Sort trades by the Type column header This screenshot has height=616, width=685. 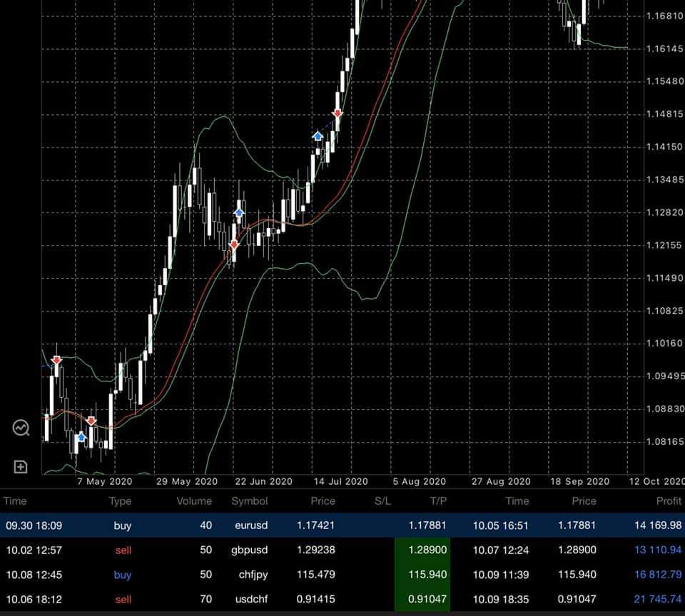(120, 501)
